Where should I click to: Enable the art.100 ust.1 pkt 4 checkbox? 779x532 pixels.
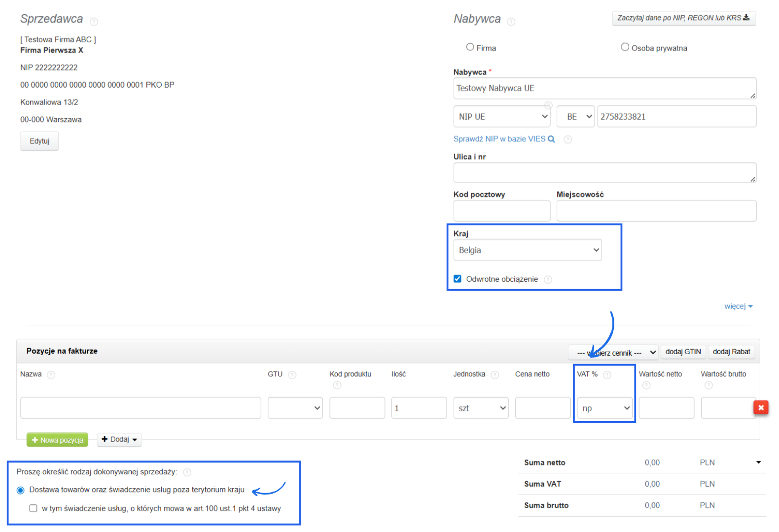click(34, 508)
